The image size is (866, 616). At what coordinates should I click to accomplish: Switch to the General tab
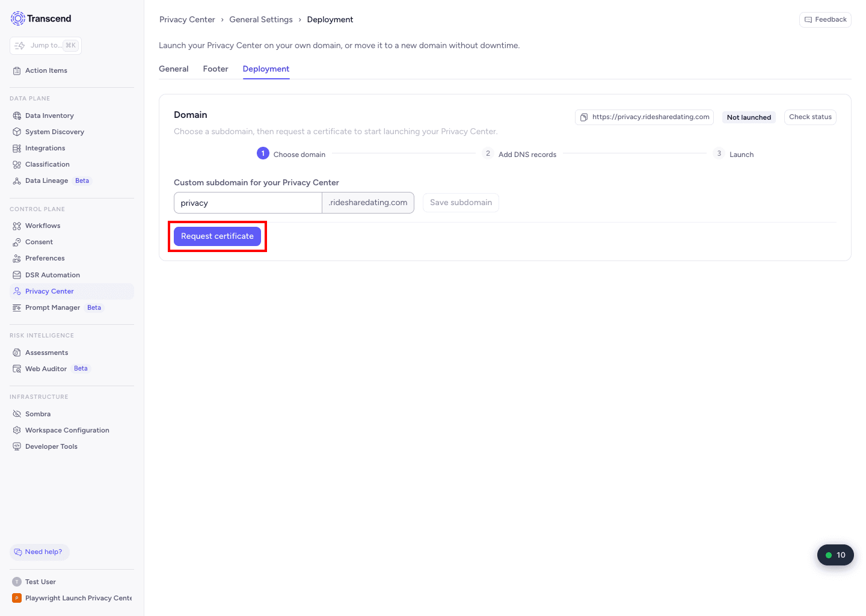pyautogui.click(x=174, y=69)
